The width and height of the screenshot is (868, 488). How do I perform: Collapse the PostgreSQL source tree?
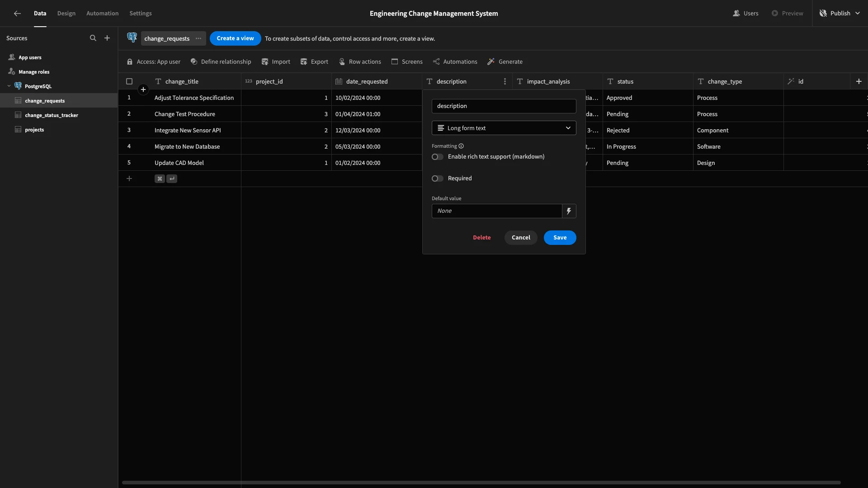point(9,86)
